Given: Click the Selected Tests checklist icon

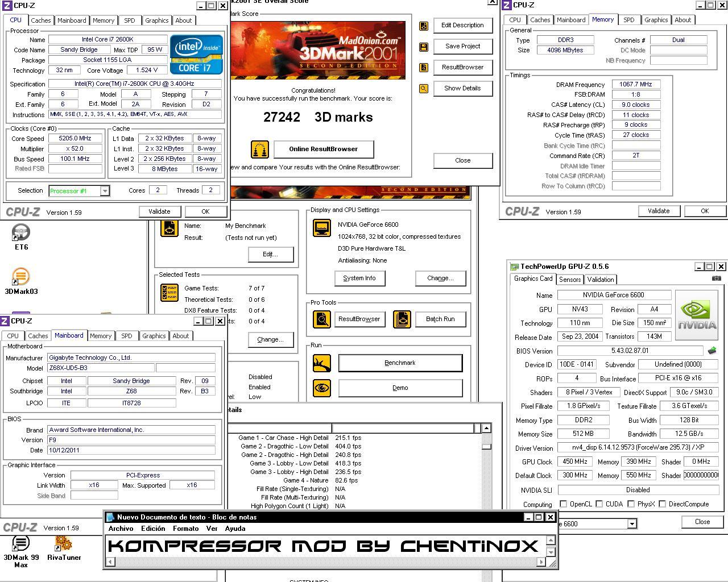Looking at the screenshot, I should tap(169, 292).
